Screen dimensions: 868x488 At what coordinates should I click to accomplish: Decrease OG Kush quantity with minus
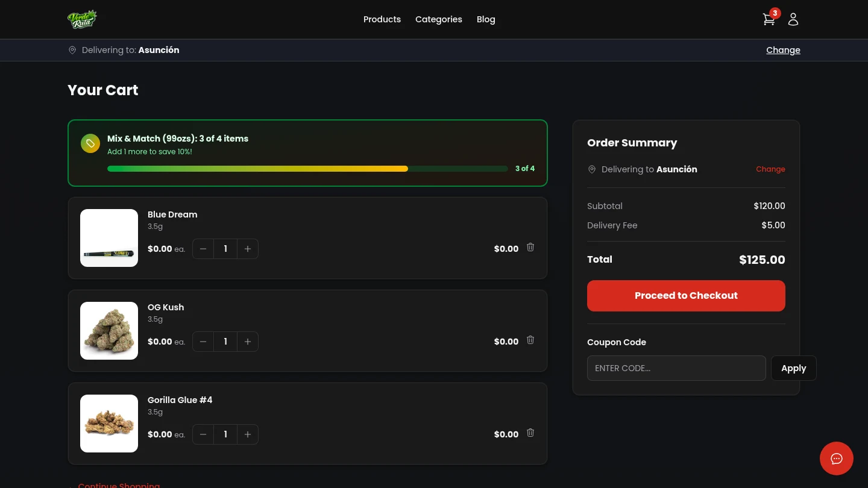click(203, 342)
